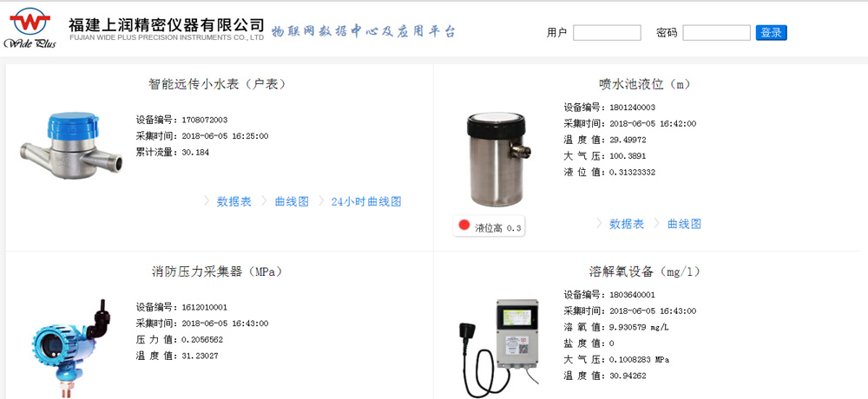The height and width of the screenshot is (399, 868).
Task: Click the fountain level sensor image
Action: (496, 159)
